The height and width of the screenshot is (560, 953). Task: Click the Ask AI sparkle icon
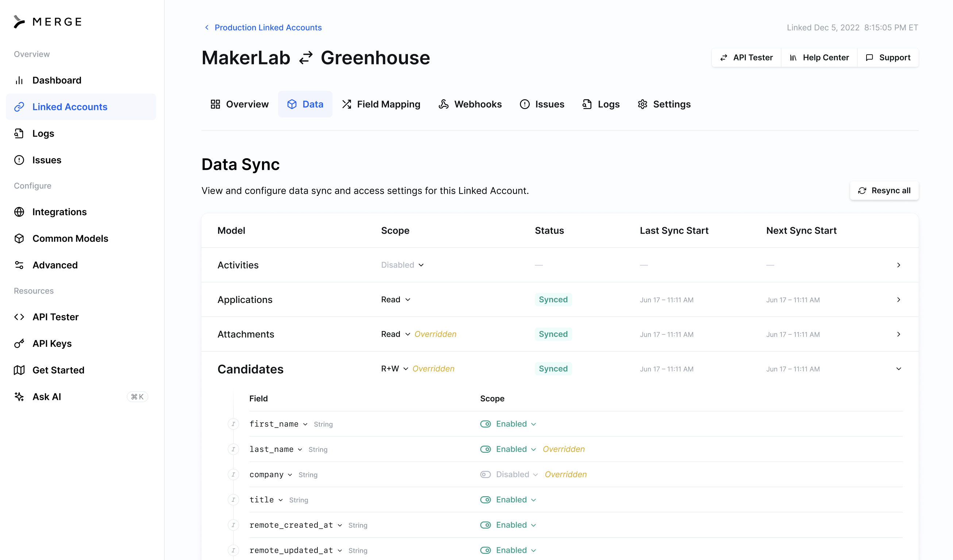(x=19, y=397)
